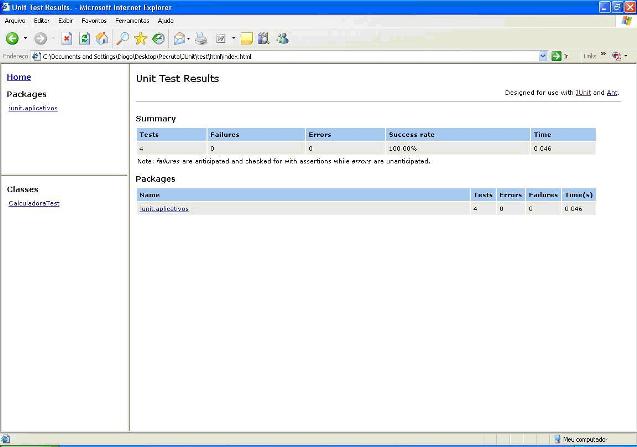Viewport: 637px width, 447px height.
Task: Follow the JUnit link in the header
Action: (583, 92)
